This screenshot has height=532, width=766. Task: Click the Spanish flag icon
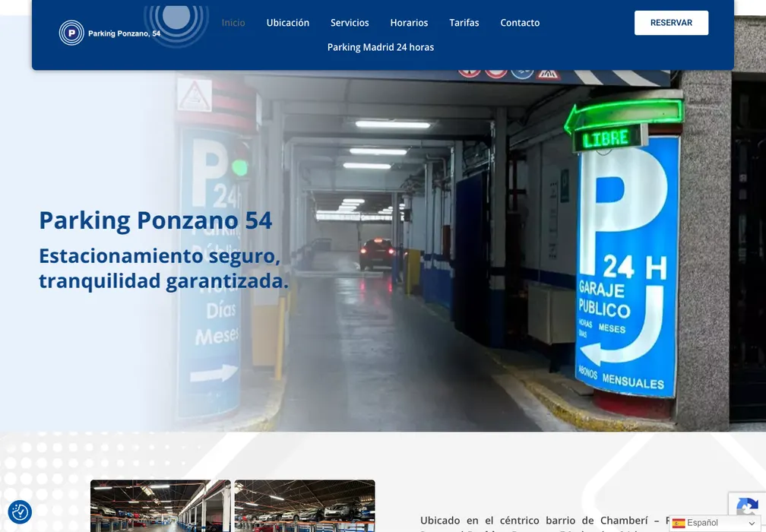pos(678,523)
